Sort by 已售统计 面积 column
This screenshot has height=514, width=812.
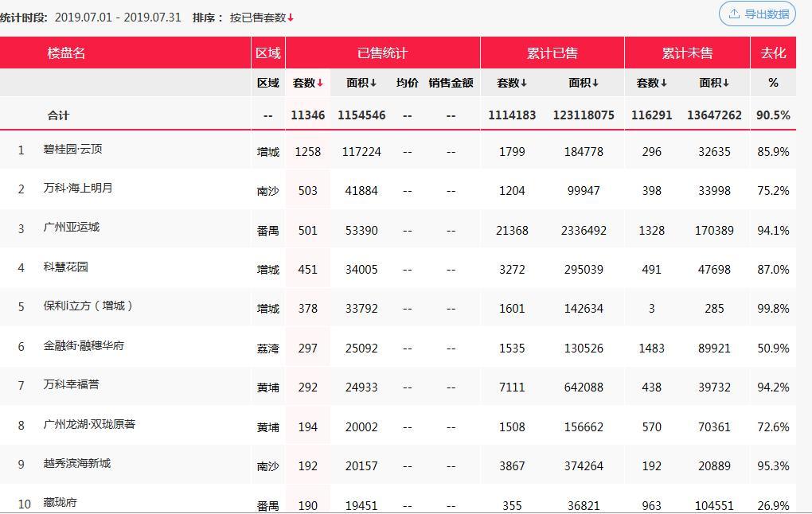click(x=361, y=83)
